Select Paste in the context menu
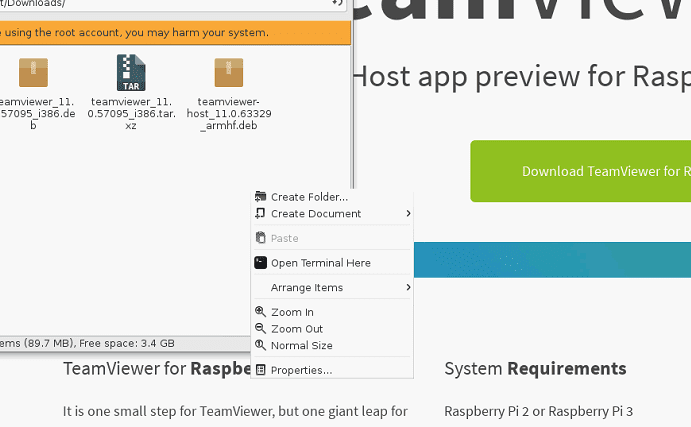 (284, 239)
